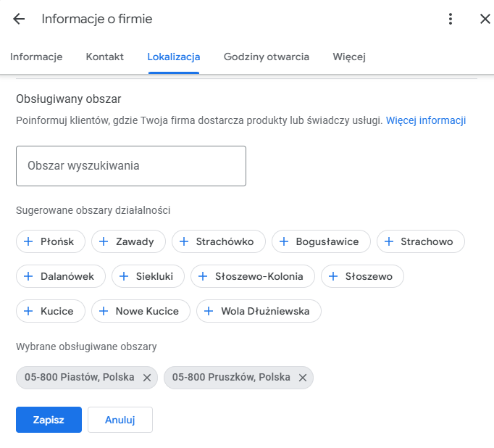Add Nowe Kucice suggested area chip
The width and height of the screenshot is (494, 448).
coord(141,311)
